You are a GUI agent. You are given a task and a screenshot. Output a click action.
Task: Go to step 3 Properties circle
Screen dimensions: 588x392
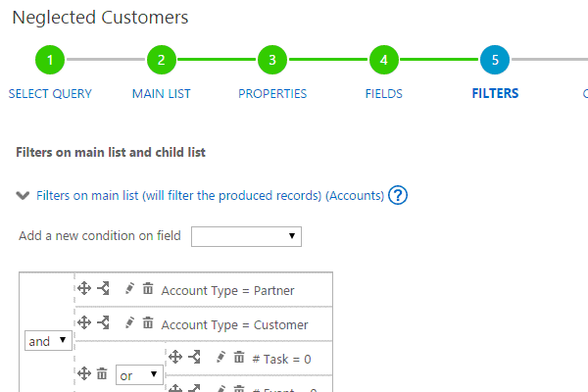[272, 60]
